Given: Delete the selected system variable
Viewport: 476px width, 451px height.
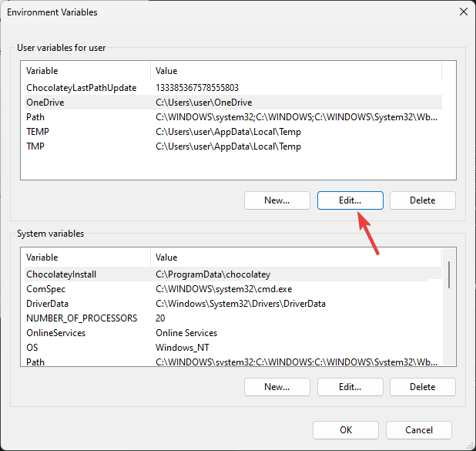Looking at the screenshot, I should pyautogui.click(x=422, y=387).
